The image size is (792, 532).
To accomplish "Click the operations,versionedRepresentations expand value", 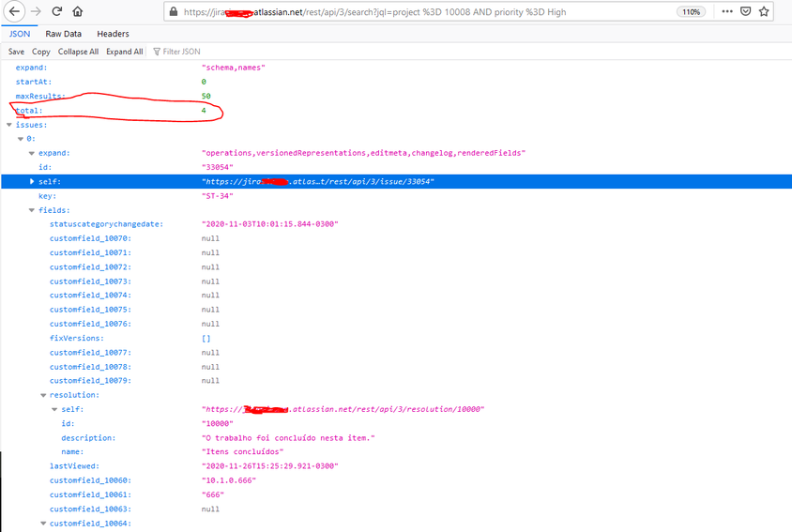I will (363, 153).
